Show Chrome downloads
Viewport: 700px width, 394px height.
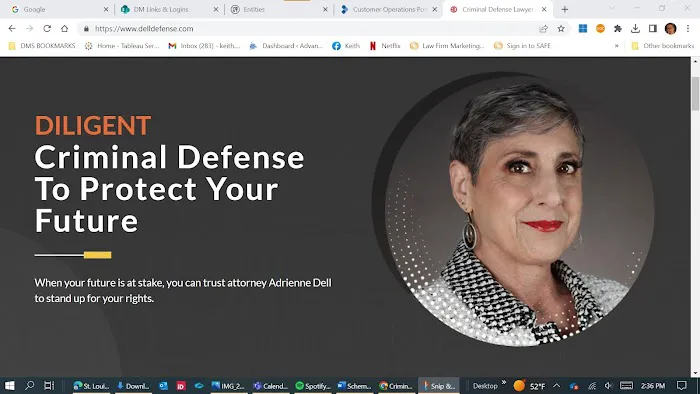(x=635, y=29)
